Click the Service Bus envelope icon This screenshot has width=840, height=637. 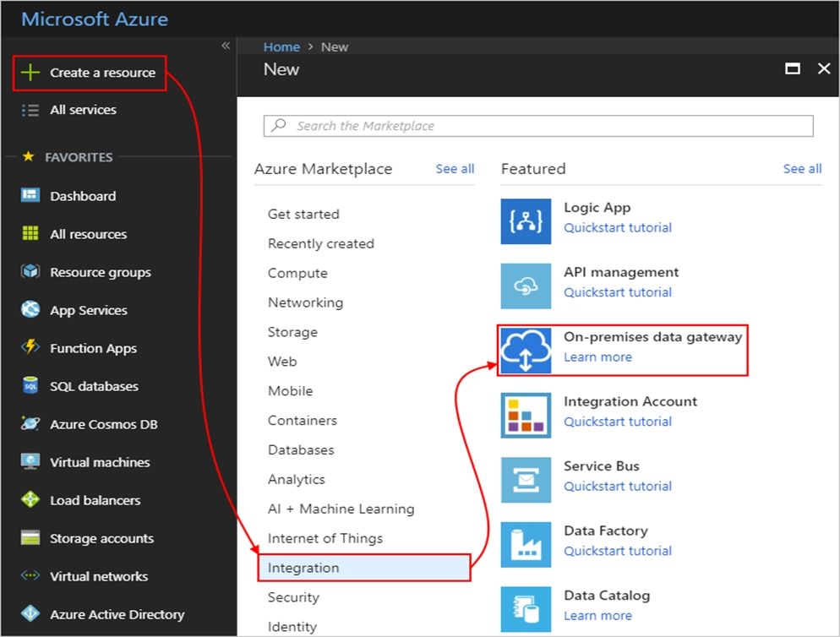click(x=526, y=480)
